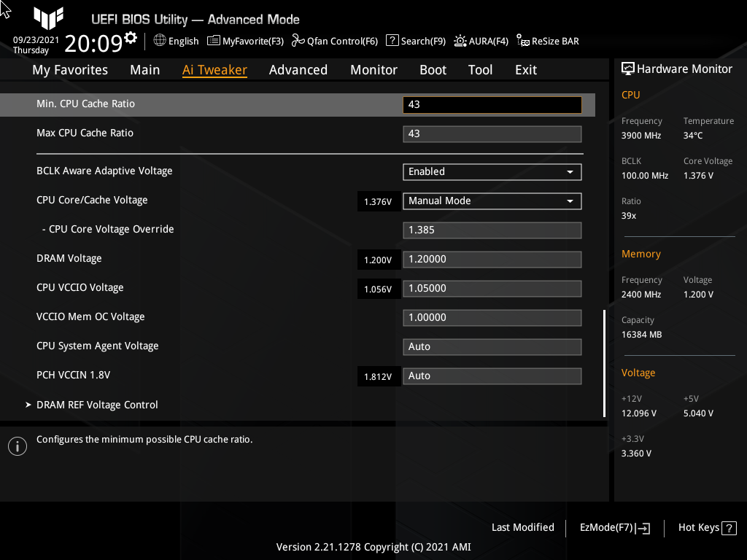
Task: Click the Version 2.21.1278 copyright text
Action: click(373, 547)
